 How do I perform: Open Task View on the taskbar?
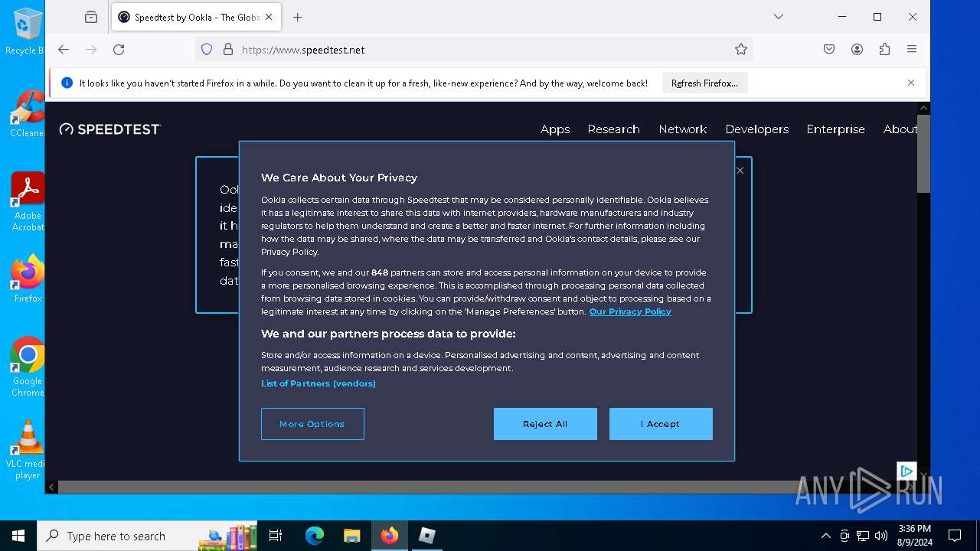tap(276, 536)
